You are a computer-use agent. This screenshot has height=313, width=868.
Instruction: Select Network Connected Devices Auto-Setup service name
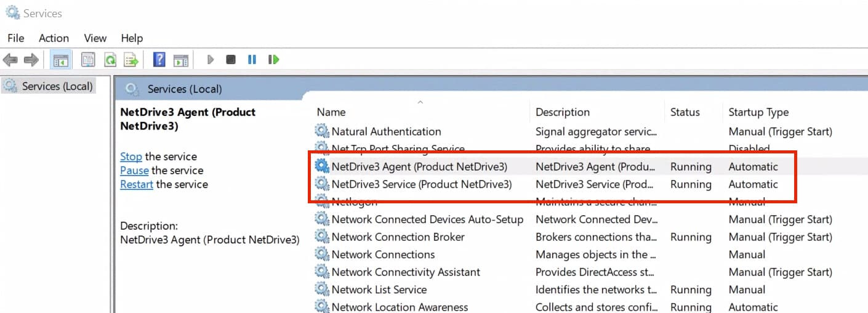coord(427,219)
